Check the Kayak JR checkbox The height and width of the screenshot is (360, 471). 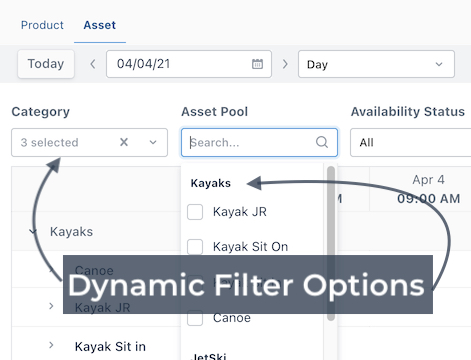click(x=195, y=212)
